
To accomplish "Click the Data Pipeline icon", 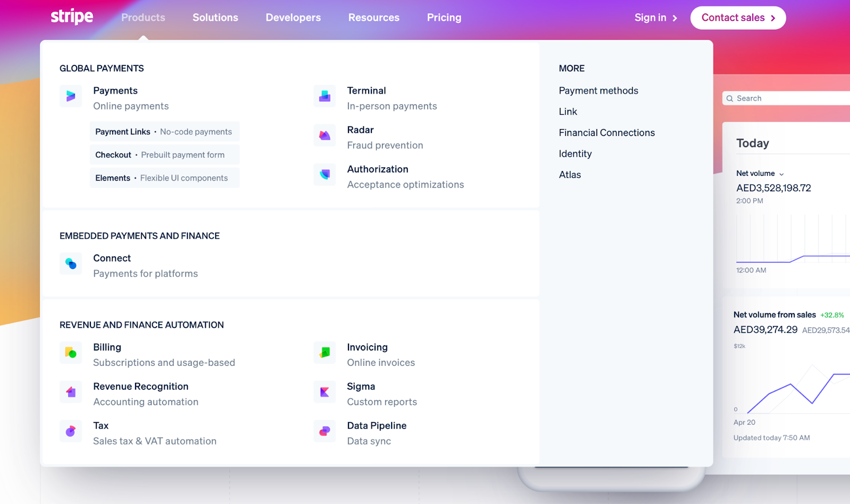I will pyautogui.click(x=325, y=431).
